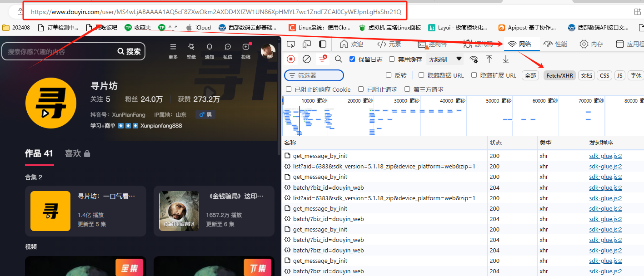The width and height of the screenshot is (644, 276).
Task: Click the import HAR up-arrow icon
Action: 489,59
